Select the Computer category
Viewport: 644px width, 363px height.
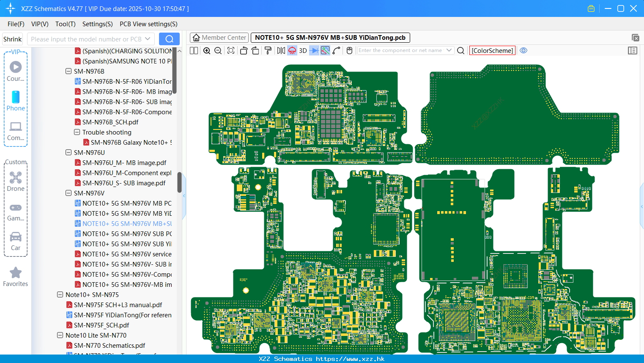point(16,131)
